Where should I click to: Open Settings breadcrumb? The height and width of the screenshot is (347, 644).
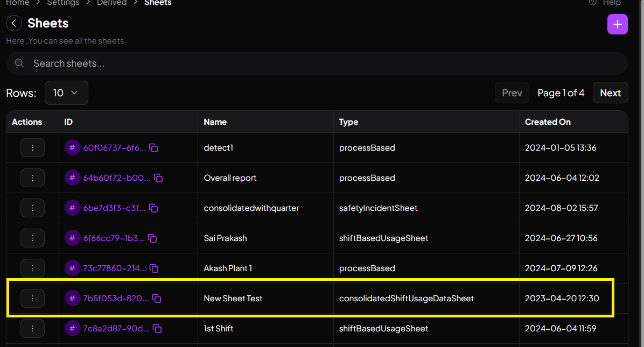(x=63, y=3)
